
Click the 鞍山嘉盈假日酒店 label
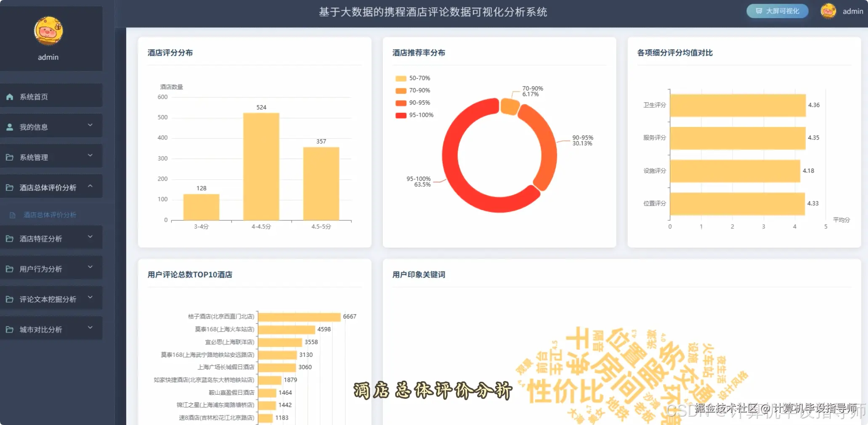click(231, 393)
